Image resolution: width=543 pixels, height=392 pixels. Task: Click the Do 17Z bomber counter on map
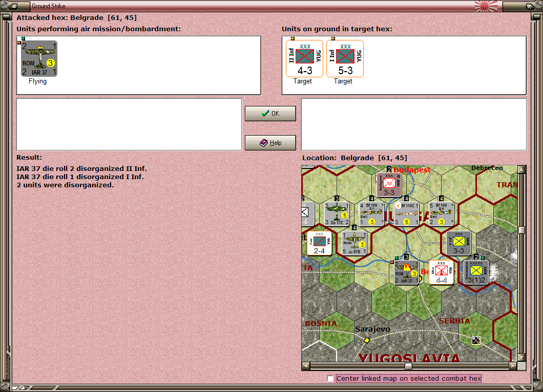pos(337,214)
